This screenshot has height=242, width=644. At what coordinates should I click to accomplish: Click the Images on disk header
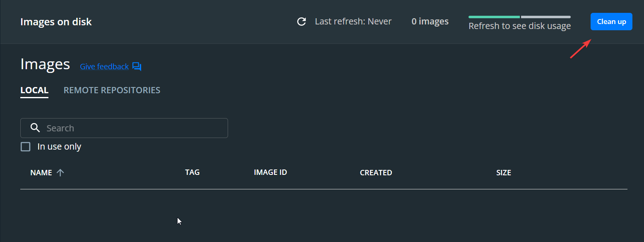(x=56, y=22)
